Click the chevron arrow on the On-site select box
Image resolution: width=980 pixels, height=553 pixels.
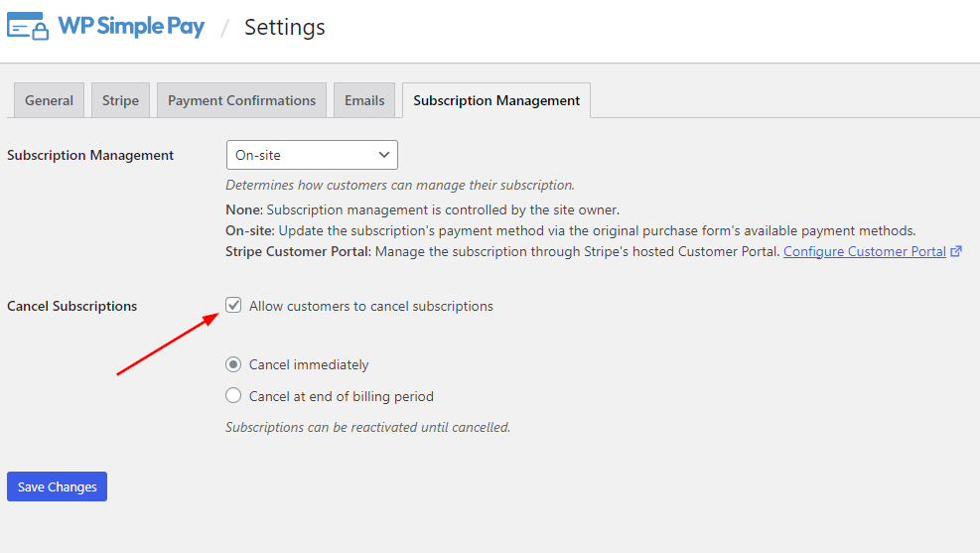tap(384, 155)
